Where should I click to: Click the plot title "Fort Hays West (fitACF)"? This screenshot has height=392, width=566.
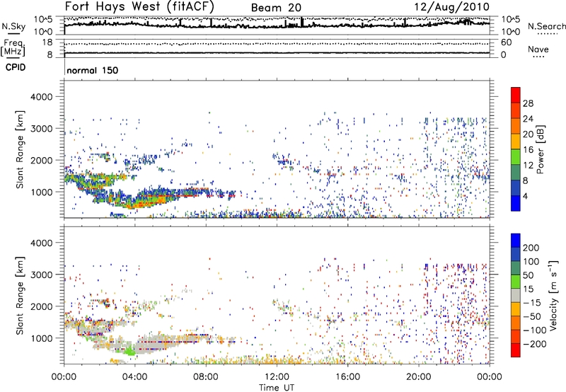click(x=139, y=6)
